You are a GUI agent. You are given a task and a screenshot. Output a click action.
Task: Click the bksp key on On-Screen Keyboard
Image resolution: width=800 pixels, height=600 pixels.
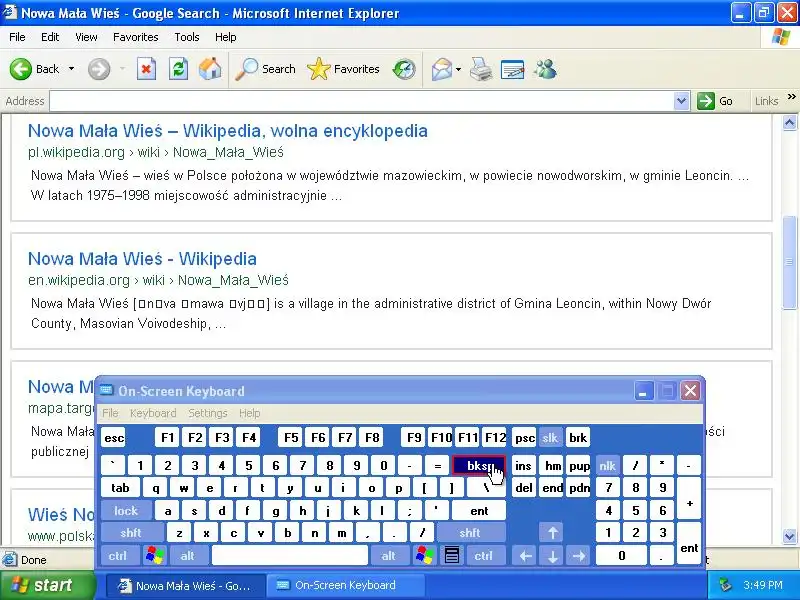479,465
